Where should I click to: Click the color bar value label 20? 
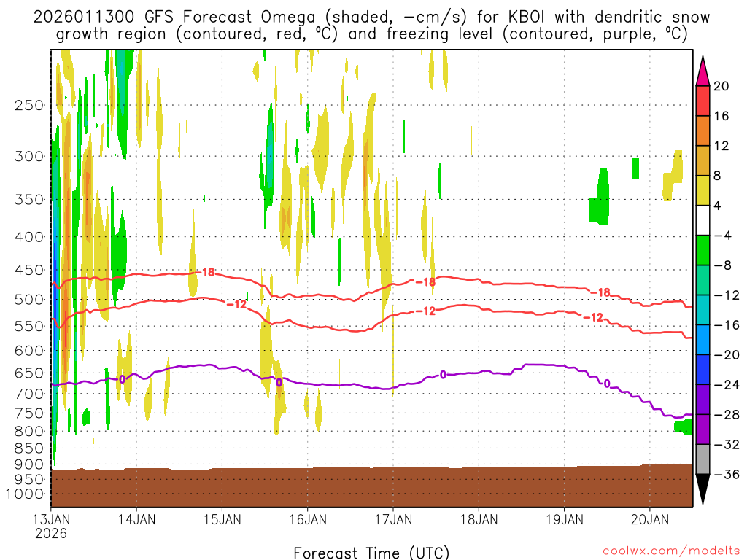point(721,86)
